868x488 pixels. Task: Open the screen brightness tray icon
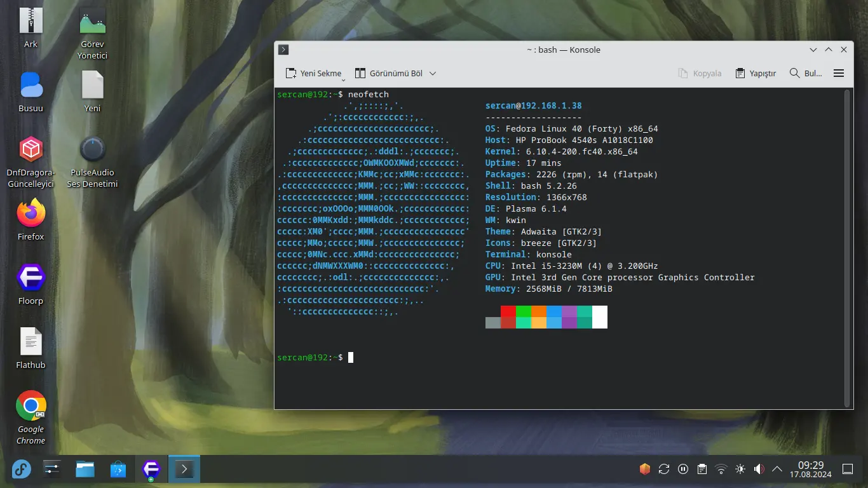point(740,470)
